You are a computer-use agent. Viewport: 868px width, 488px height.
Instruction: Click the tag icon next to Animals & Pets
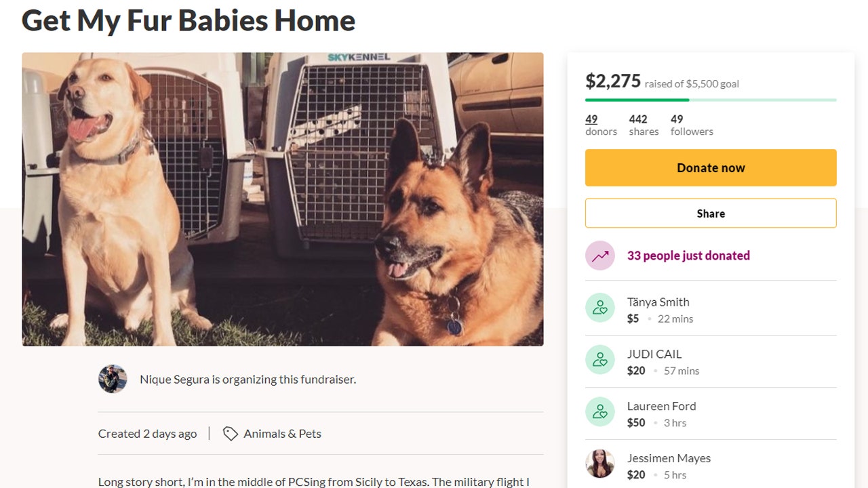click(x=231, y=434)
